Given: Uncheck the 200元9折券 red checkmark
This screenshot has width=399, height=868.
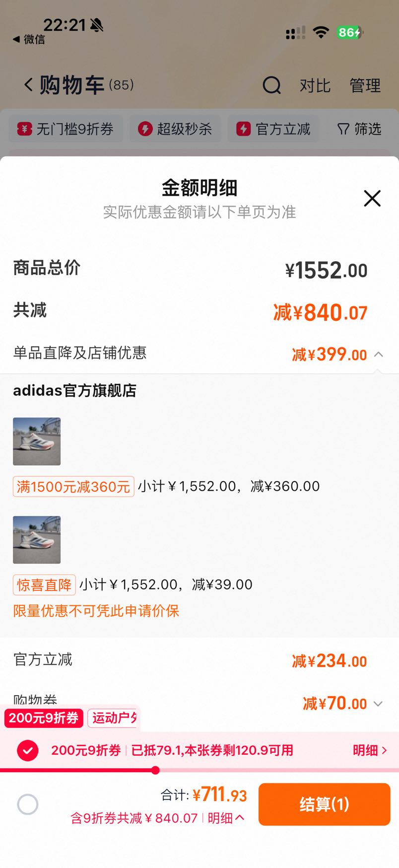Looking at the screenshot, I should point(28,750).
